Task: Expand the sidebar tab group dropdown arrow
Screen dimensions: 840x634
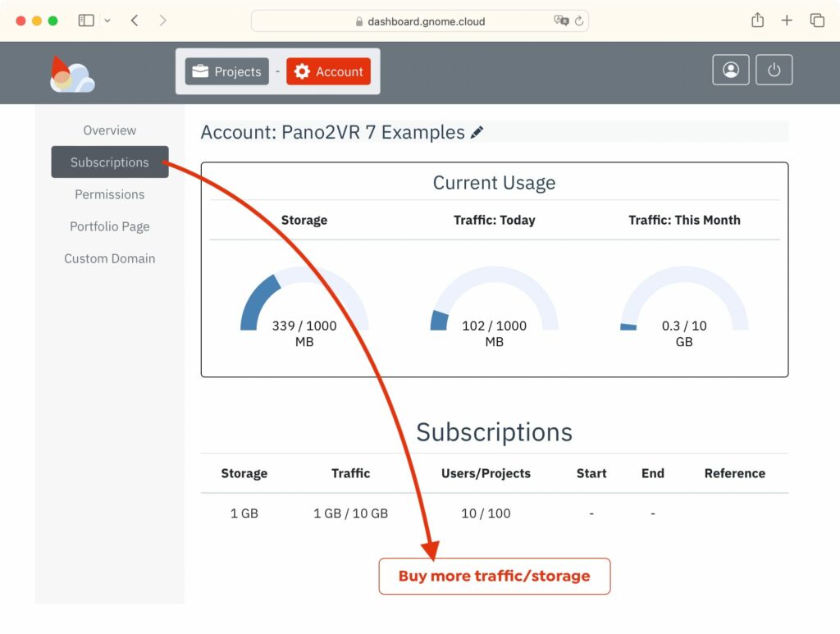Action: (x=107, y=21)
